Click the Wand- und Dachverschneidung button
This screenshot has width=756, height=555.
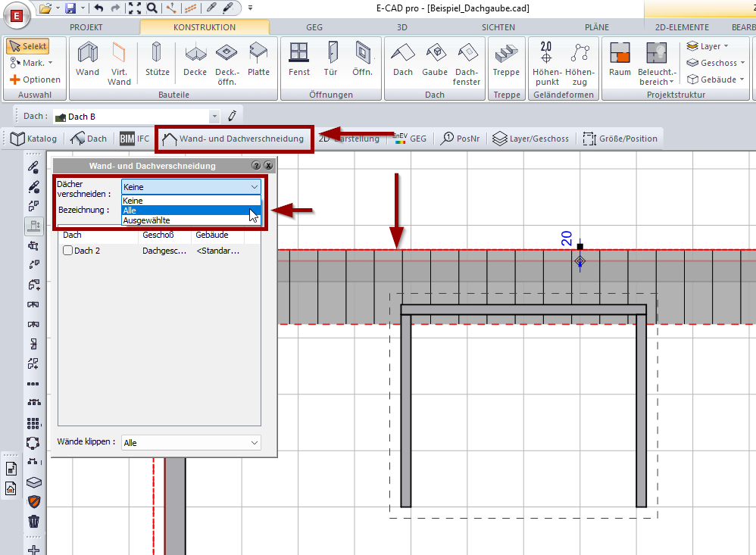(233, 139)
